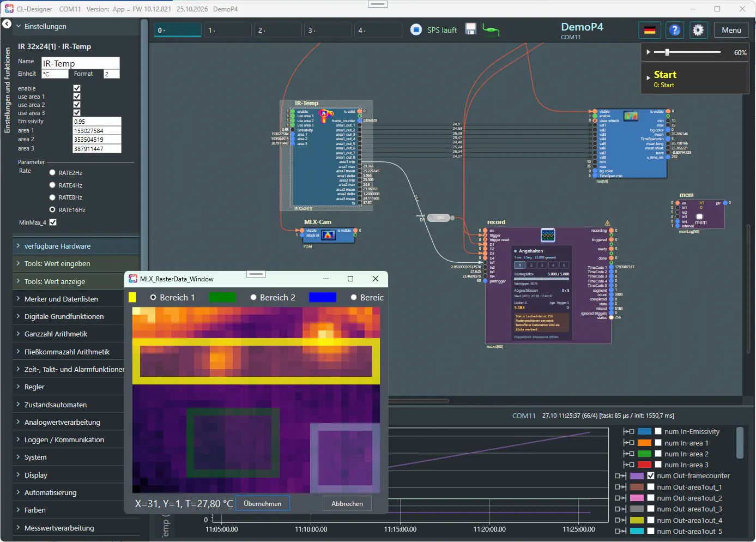The height and width of the screenshot is (542, 756).
Task: Click Abbrechen in the raster data window
Action: [x=347, y=503]
